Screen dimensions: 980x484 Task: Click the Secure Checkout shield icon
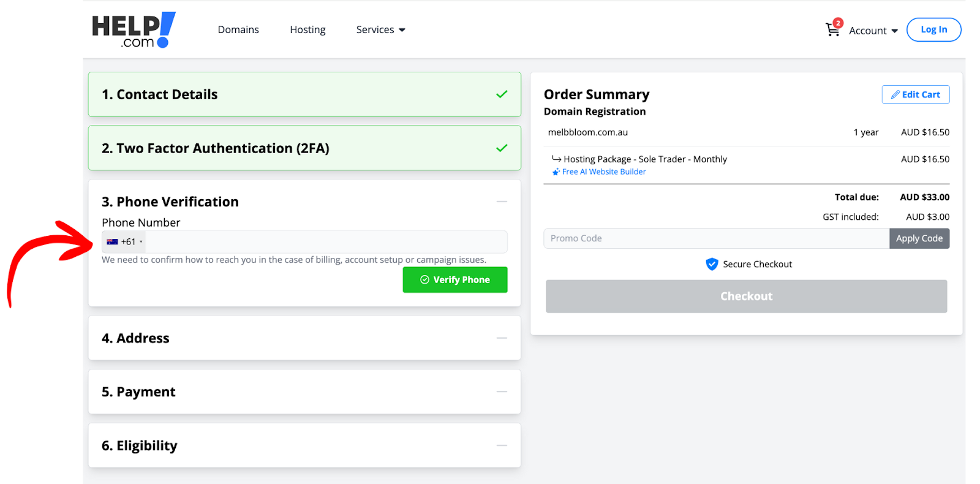pyautogui.click(x=712, y=264)
